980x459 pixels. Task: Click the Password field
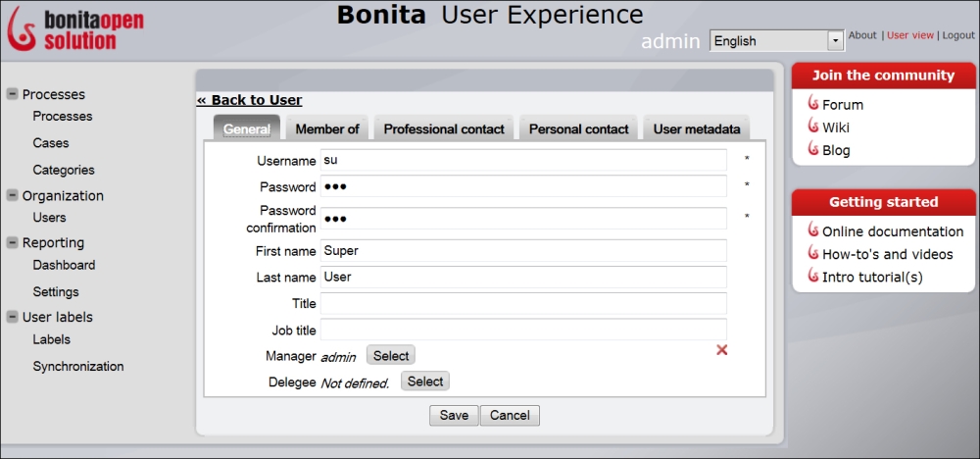[x=523, y=186]
